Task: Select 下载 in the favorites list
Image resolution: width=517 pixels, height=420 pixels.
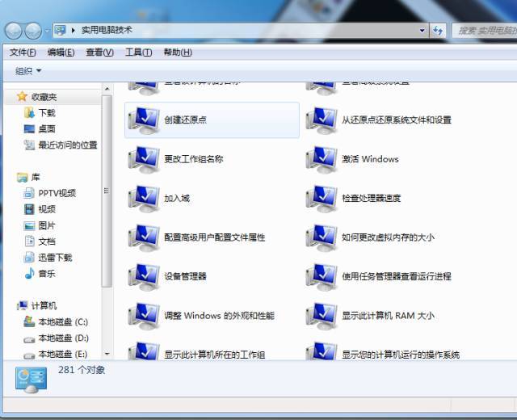Action: pyautogui.click(x=47, y=113)
